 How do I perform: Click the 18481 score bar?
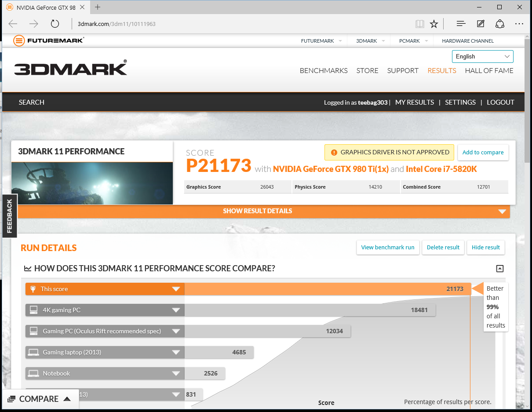pos(310,310)
